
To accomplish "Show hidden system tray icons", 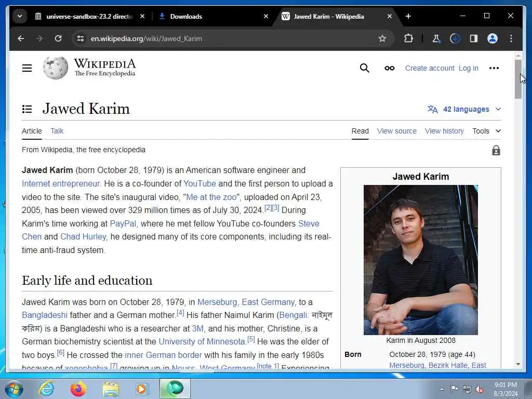I will click(442, 389).
